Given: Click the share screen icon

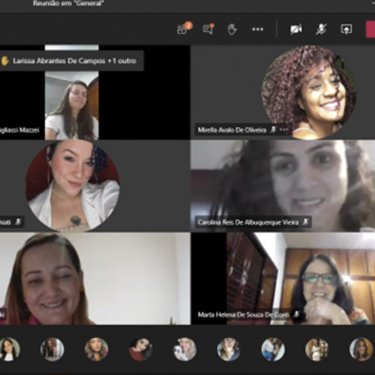Looking at the screenshot, I should 346,29.
